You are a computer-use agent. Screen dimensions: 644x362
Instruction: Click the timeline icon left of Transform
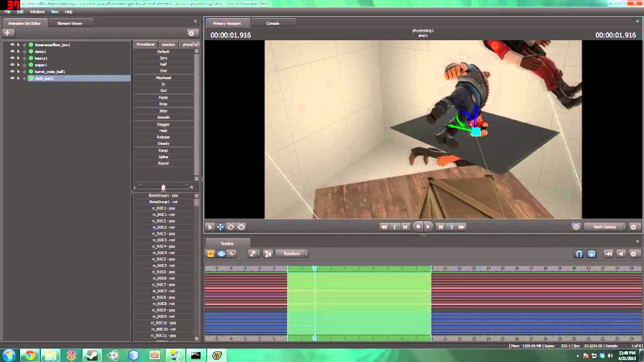click(x=268, y=254)
